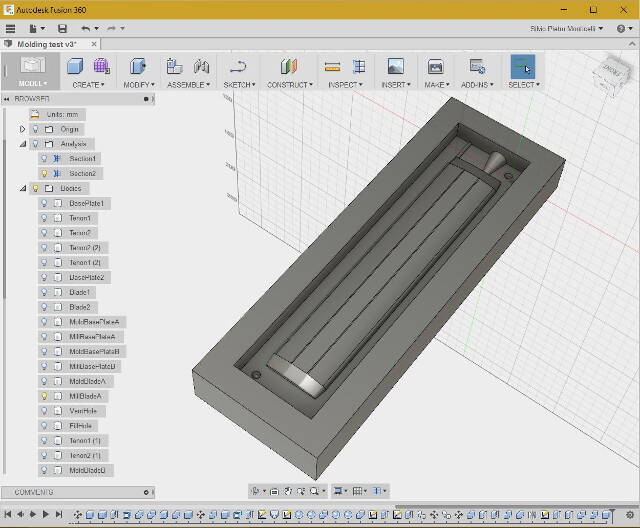Click the Insert image icon
The width and height of the screenshot is (640, 528).
(396, 66)
